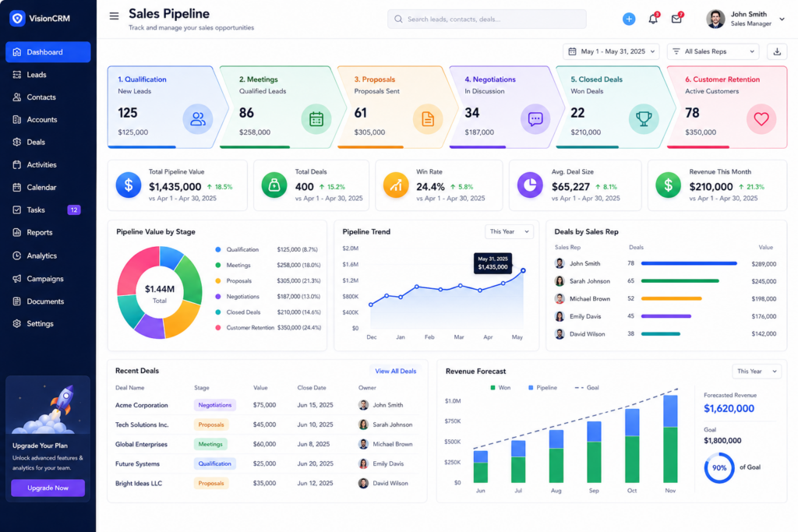Expand John Smith profile menu chevron

point(782,19)
